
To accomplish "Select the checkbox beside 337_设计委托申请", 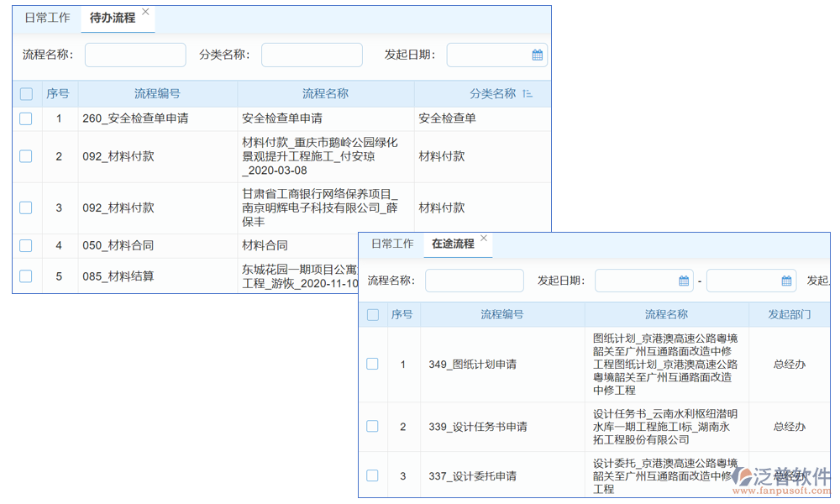I will (x=372, y=475).
